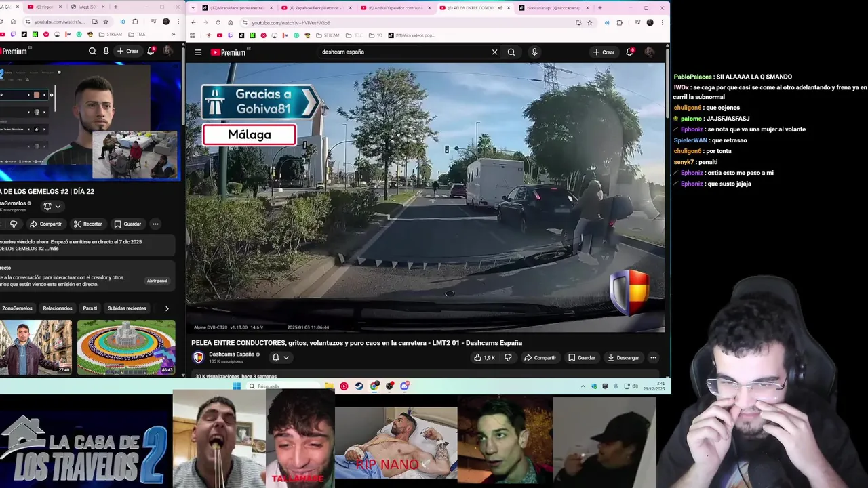Viewport: 868px width, 488px height.
Task: Click the search magnifier button in right window
Action: pos(511,52)
